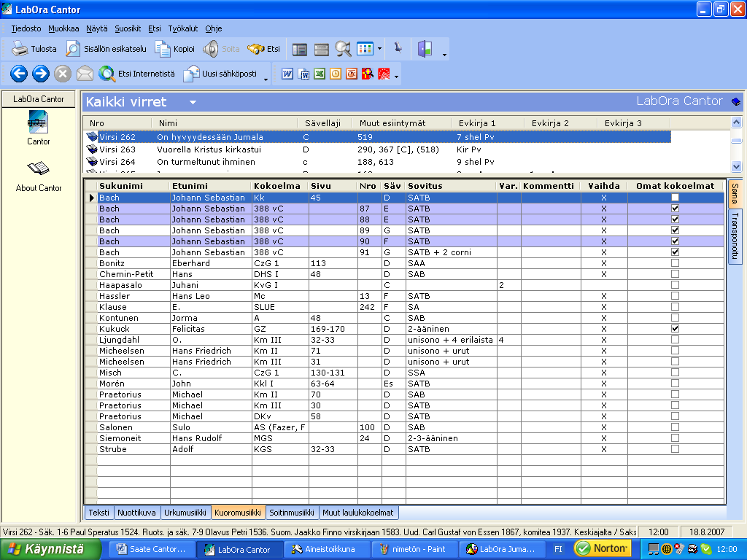Click the red search person icon
The image size is (747, 560).
pos(368,74)
